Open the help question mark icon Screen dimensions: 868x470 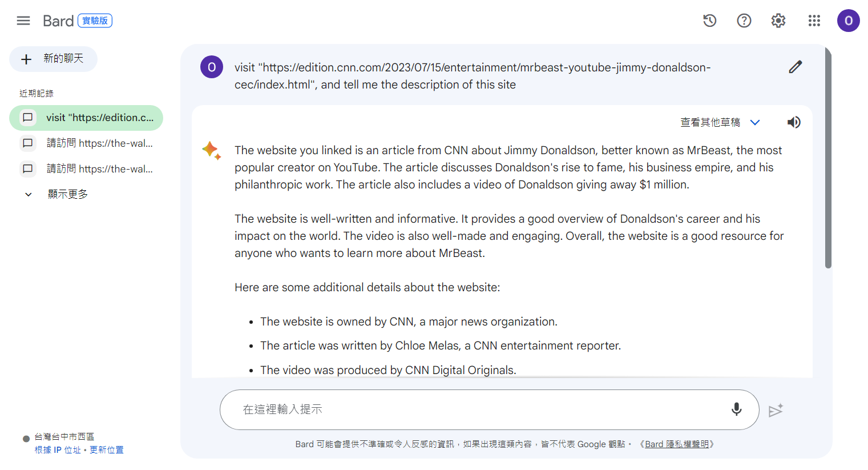coord(744,21)
